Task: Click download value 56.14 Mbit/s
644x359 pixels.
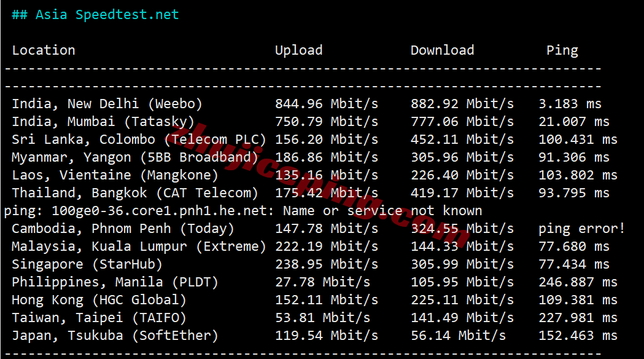Action: (x=459, y=336)
